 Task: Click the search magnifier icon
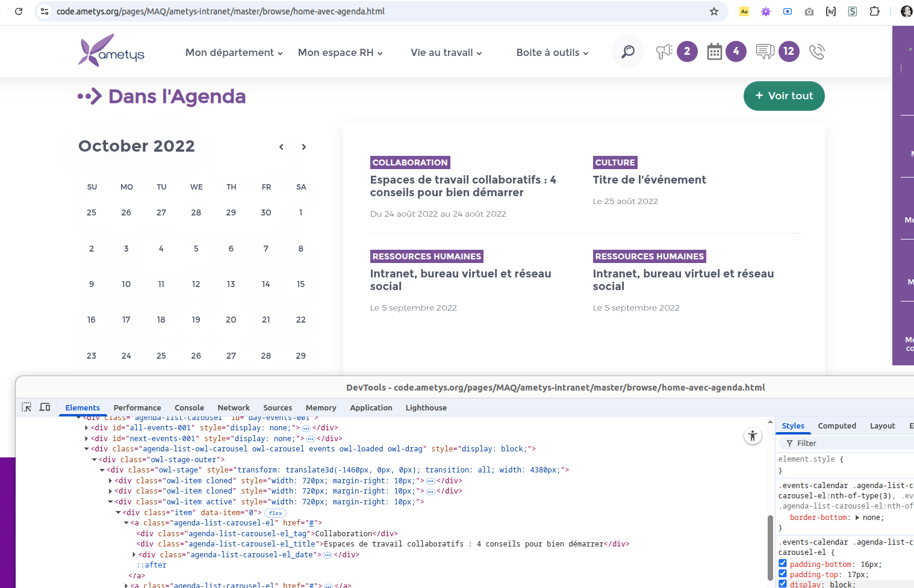pyautogui.click(x=627, y=52)
